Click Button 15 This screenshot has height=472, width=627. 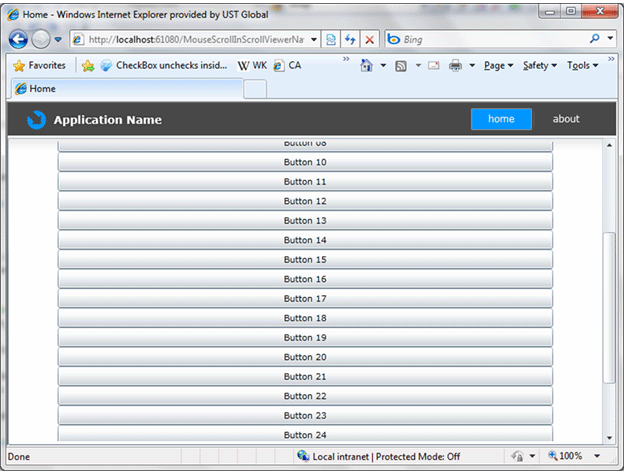click(x=305, y=260)
